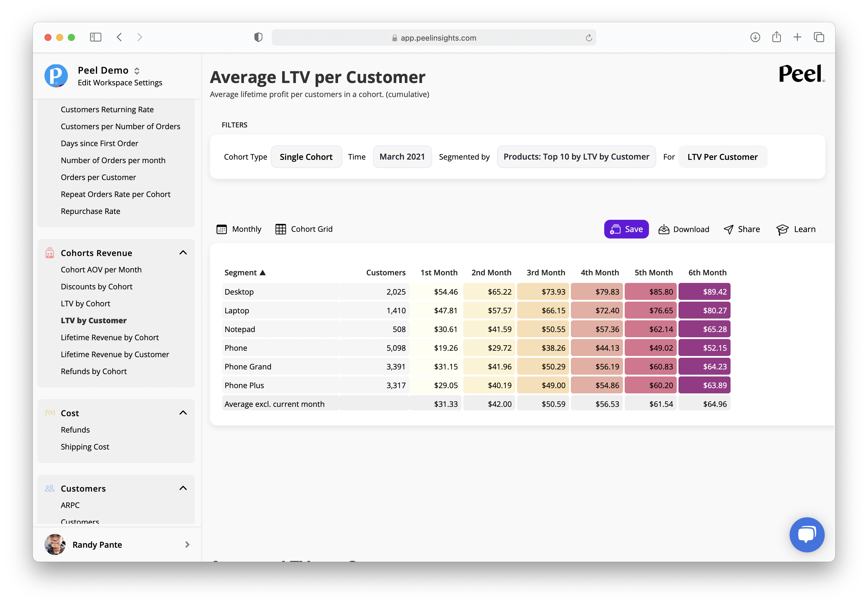The width and height of the screenshot is (868, 605).
Task: Click the Learn graduation cap icon
Action: [x=782, y=229]
